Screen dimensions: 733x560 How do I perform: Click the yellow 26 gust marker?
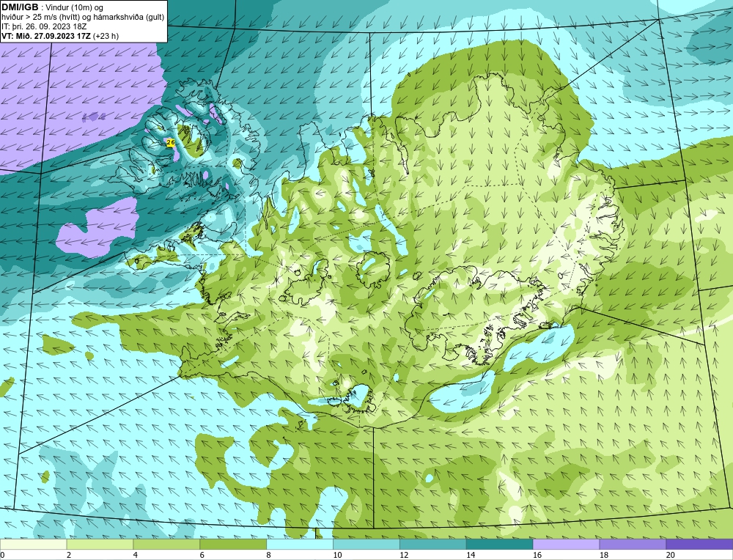click(x=170, y=142)
